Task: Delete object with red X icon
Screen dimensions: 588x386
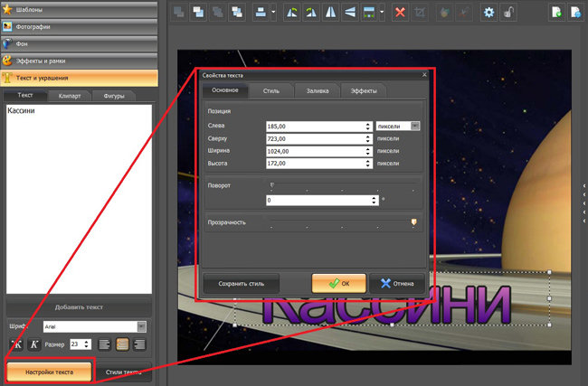Action: [x=401, y=13]
